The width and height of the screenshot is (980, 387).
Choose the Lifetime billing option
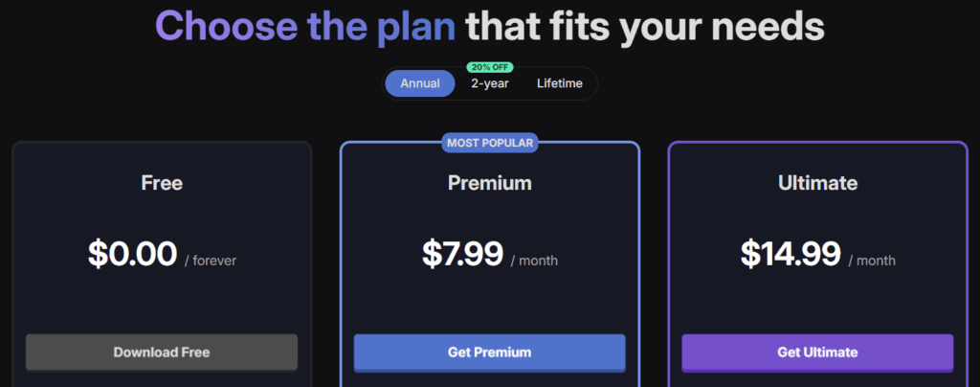tap(559, 83)
